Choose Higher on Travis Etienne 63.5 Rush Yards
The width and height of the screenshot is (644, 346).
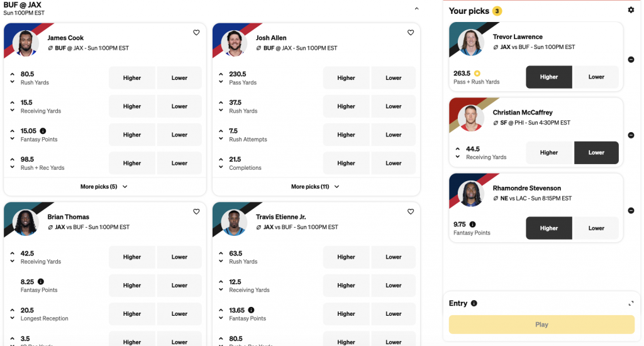click(x=346, y=257)
